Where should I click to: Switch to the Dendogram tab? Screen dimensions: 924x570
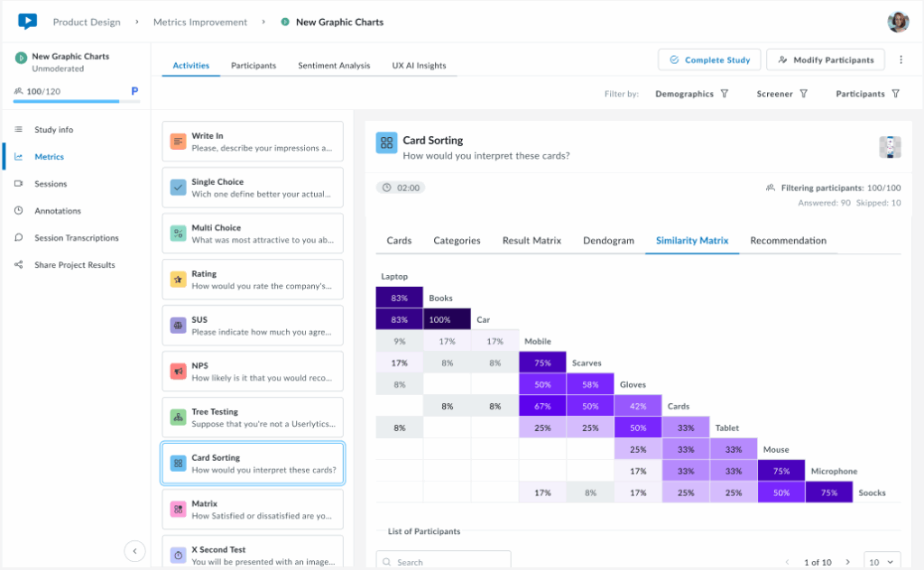(x=608, y=241)
